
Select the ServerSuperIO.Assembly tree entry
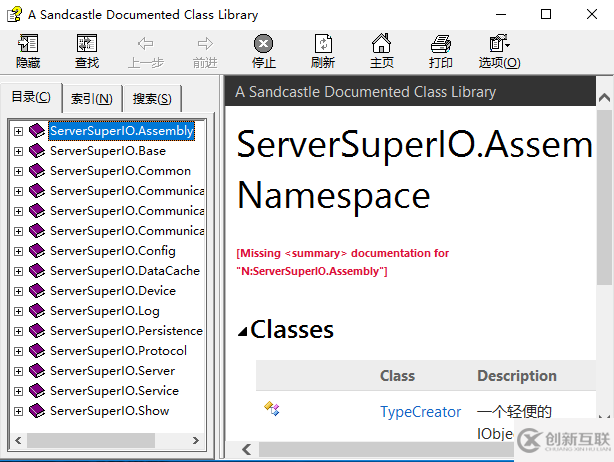pos(122,131)
